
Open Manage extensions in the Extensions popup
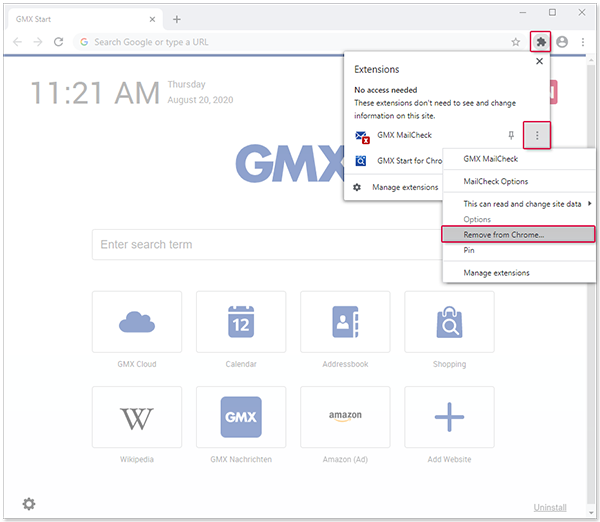coord(405,187)
